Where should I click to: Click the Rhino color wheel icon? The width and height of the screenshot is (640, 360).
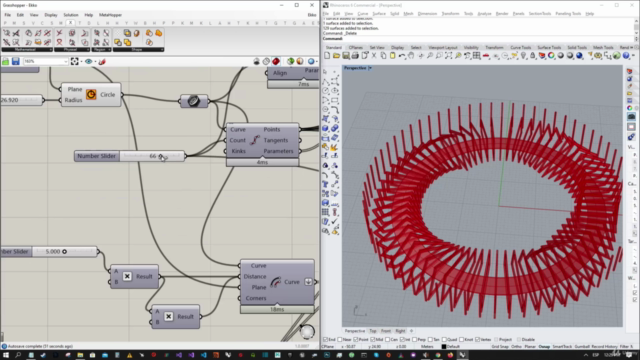551,56
